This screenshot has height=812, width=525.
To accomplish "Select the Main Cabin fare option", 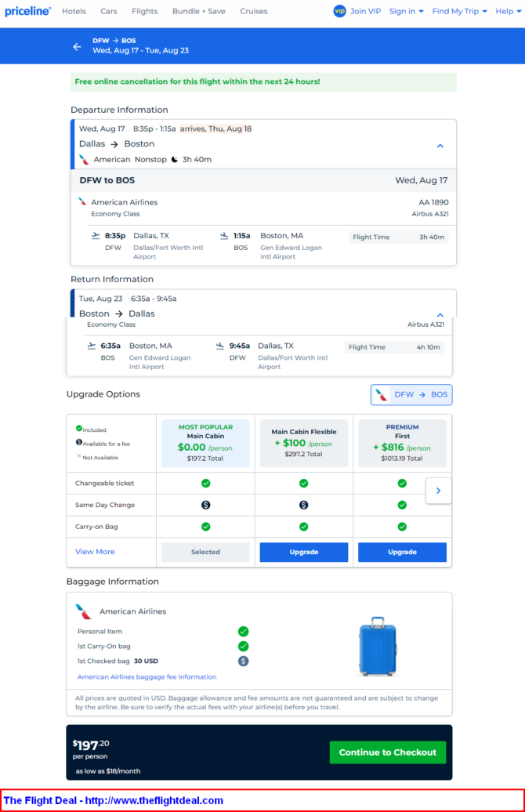I will click(x=205, y=444).
